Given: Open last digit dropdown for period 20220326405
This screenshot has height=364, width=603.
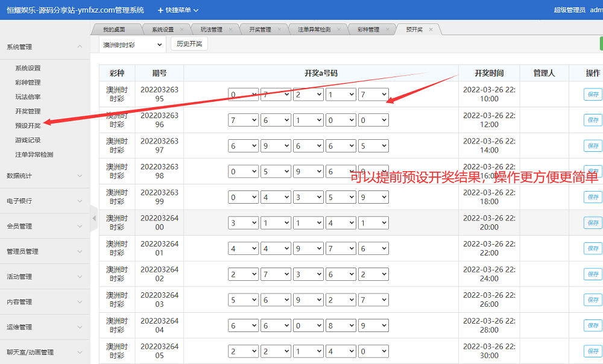Looking at the screenshot, I should (x=373, y=351).
